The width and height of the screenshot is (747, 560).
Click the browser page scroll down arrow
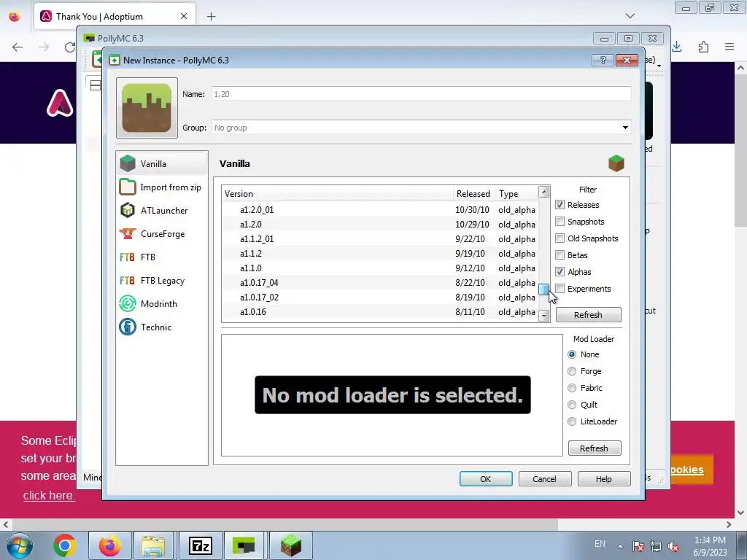click(740, 513)
